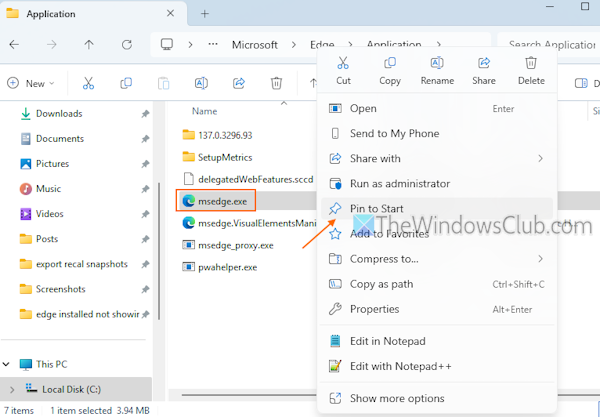Click the toolbar Copy icon
This screenshot has width=600, height=417.
(126, 83)
